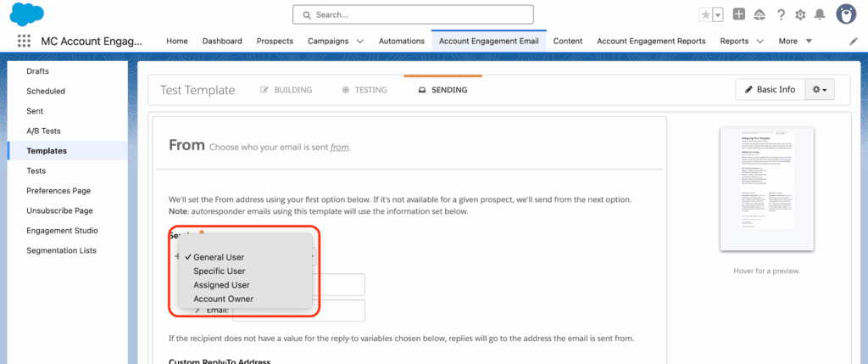
Task: Open the Help question mark
Action: click(x=781, y=15)
